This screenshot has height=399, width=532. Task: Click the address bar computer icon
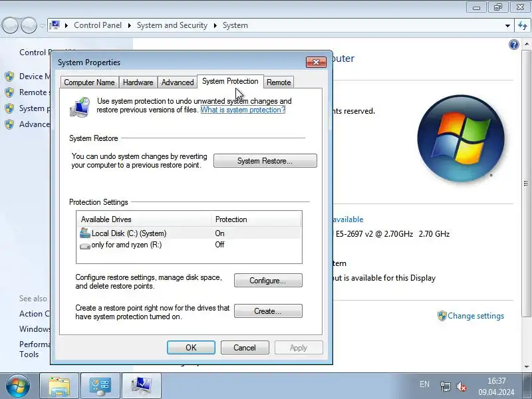click(55, 25)
